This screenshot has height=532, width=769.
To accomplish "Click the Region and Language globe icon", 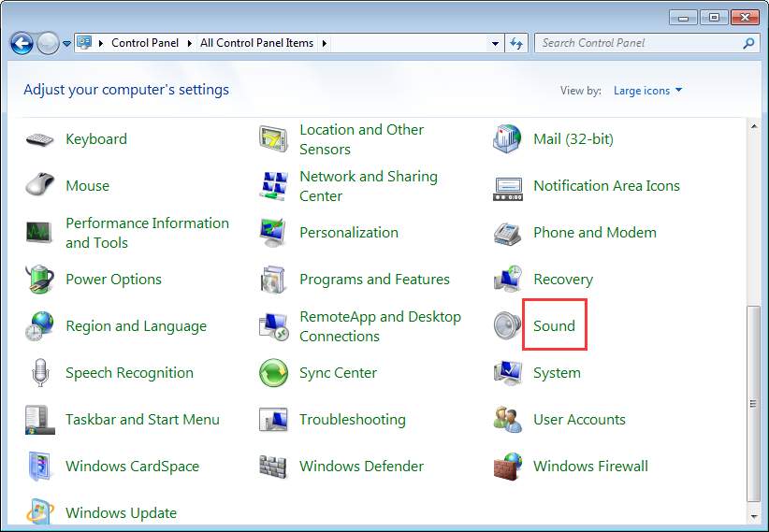I will coord(39,326).
